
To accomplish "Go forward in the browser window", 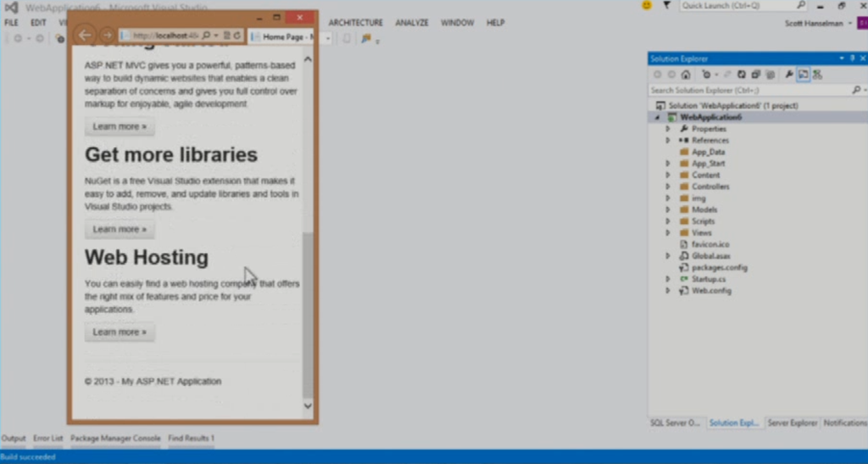I will (x=107, y=36).
